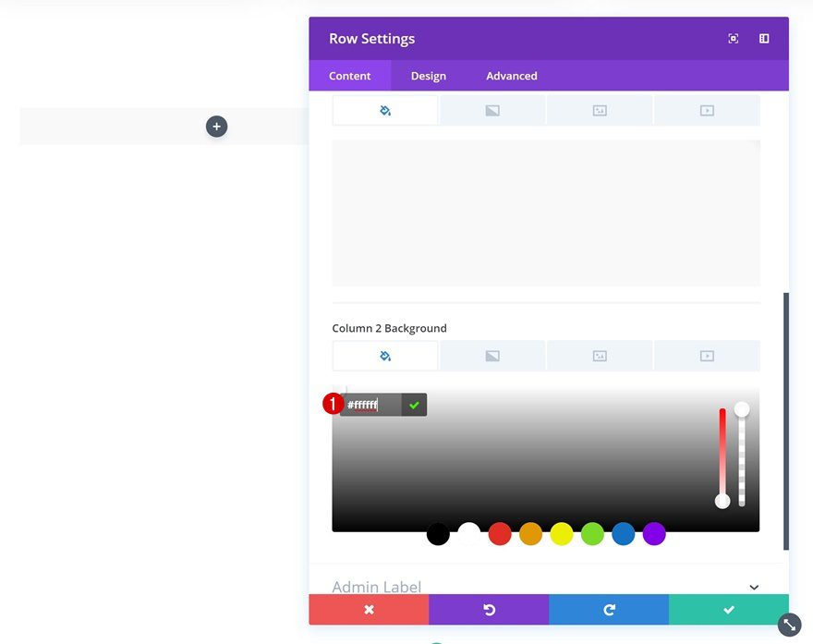Image resolution: width=813 pixels, height=644 pixels.
Task: Save row settings with the green check button
Action: [x=729, y=609]
